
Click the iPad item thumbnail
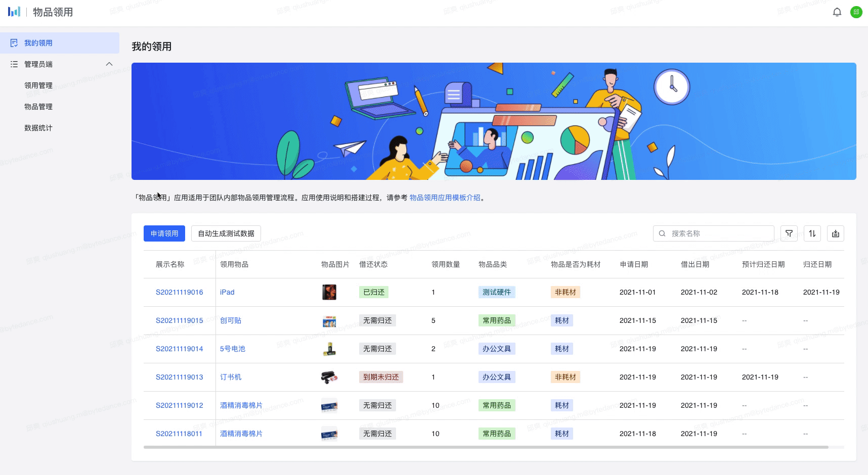329,292
